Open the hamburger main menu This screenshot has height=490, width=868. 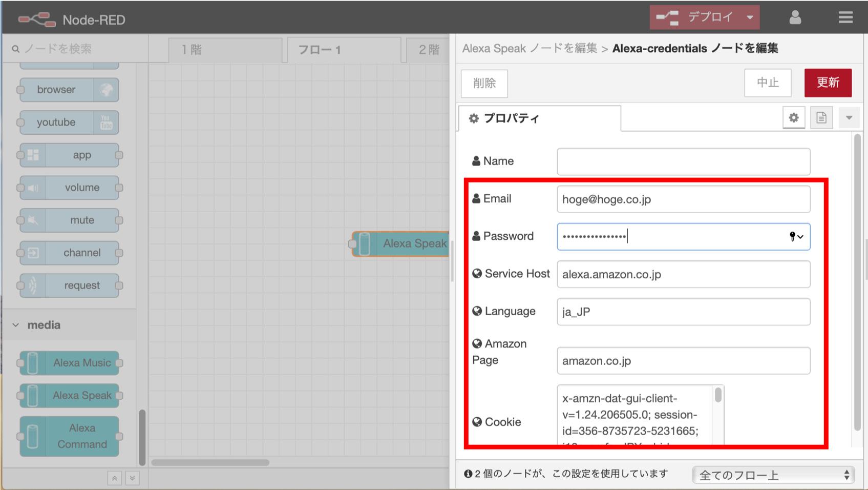coord(845,18)
